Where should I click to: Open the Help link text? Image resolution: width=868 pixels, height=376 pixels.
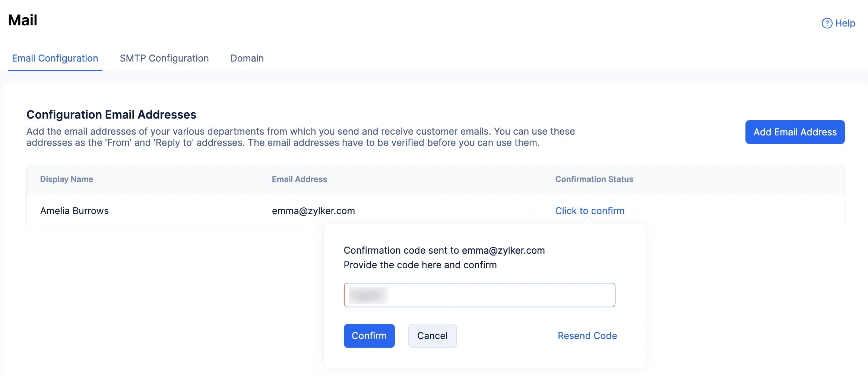845,23
